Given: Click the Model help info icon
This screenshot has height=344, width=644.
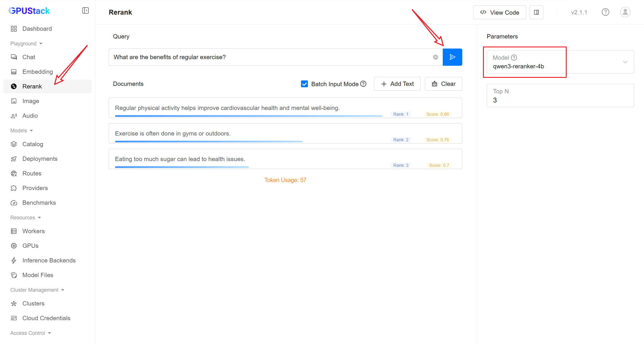Looking at the screenshot, I should (x=514, y=58).
